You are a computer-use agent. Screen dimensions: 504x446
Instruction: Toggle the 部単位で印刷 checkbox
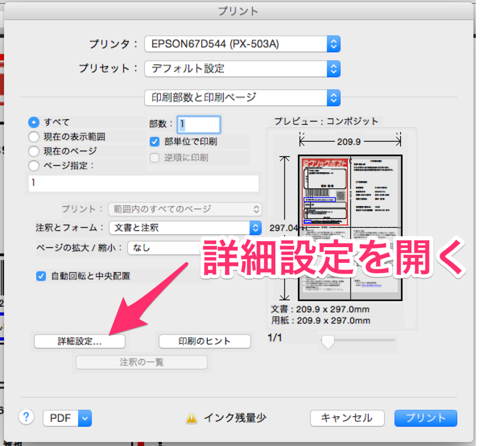(155, 141)
